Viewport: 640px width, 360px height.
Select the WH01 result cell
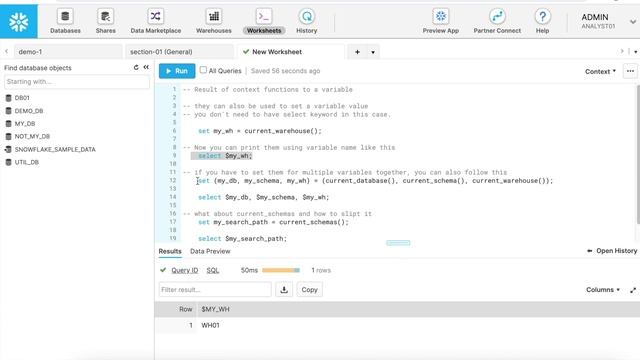point(210,325)
